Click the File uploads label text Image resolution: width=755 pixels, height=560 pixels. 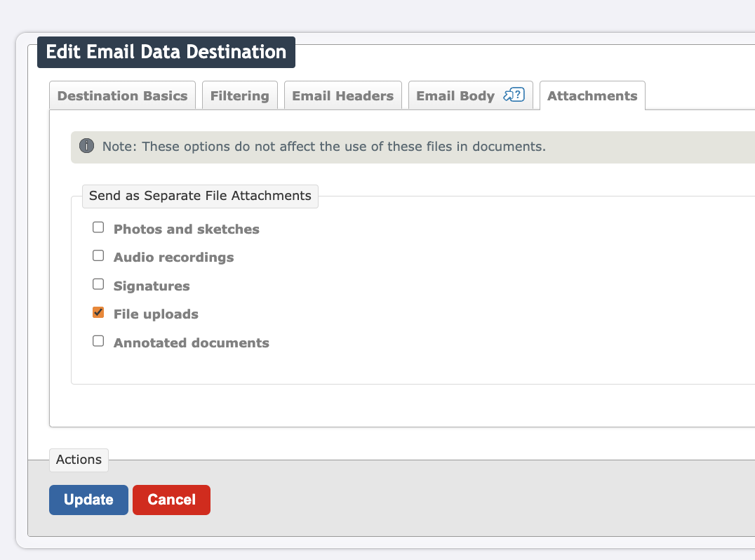point(156,314)
